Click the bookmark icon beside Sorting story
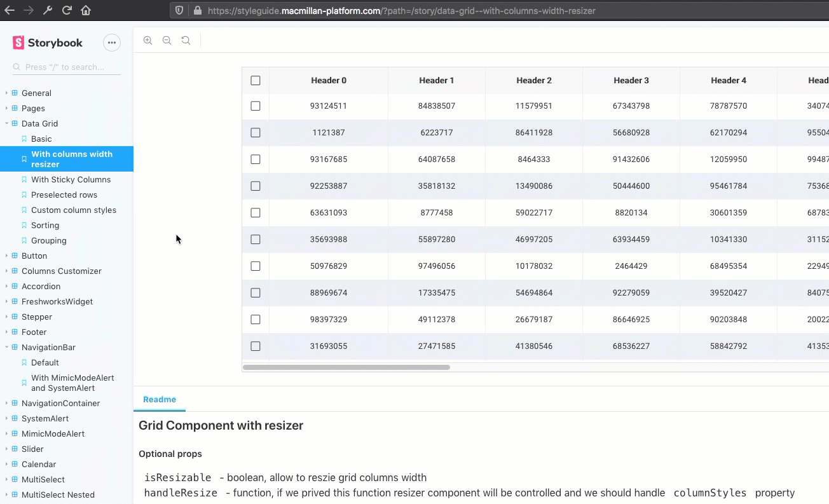The height and width of the screenshot is (504, 829). (x=24, y=225)
